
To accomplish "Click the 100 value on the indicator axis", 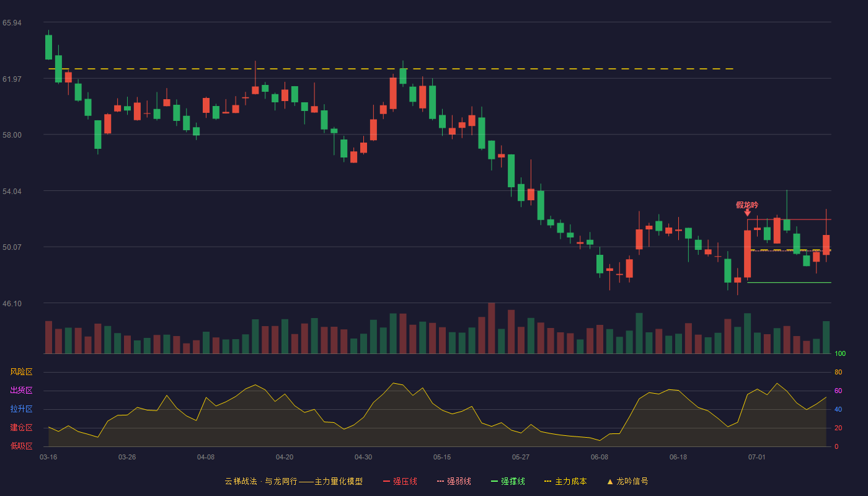I will click(840, 354).
